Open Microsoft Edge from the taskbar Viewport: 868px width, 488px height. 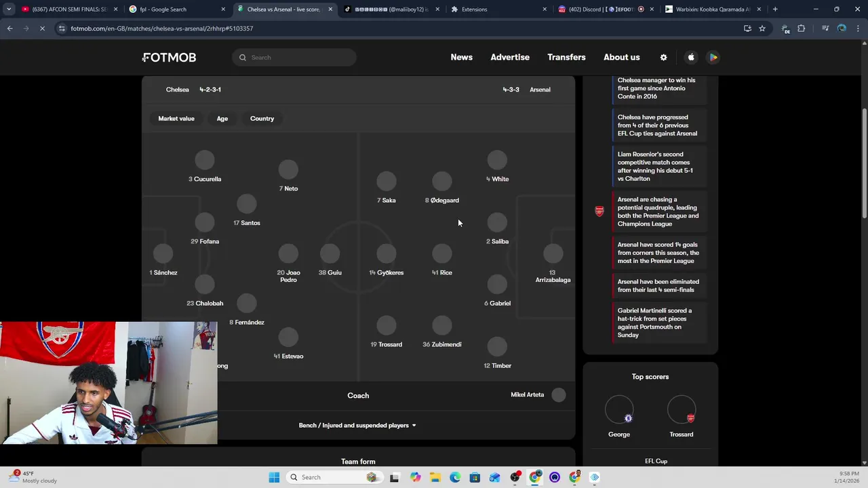455,477
